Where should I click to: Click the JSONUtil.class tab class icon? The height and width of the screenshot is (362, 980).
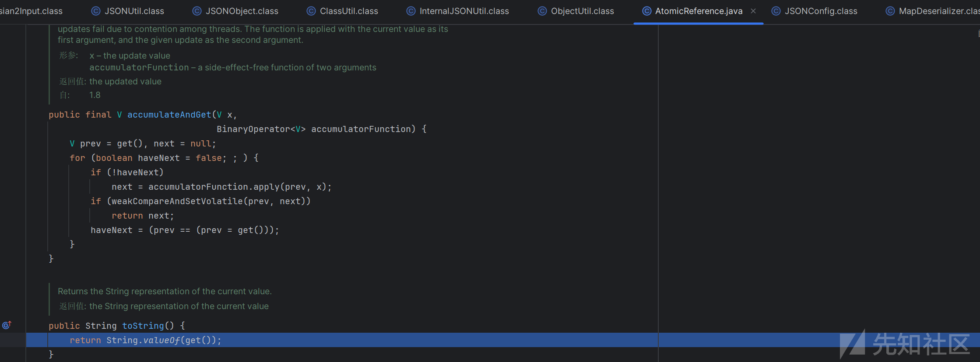click(x=95, y=11)
